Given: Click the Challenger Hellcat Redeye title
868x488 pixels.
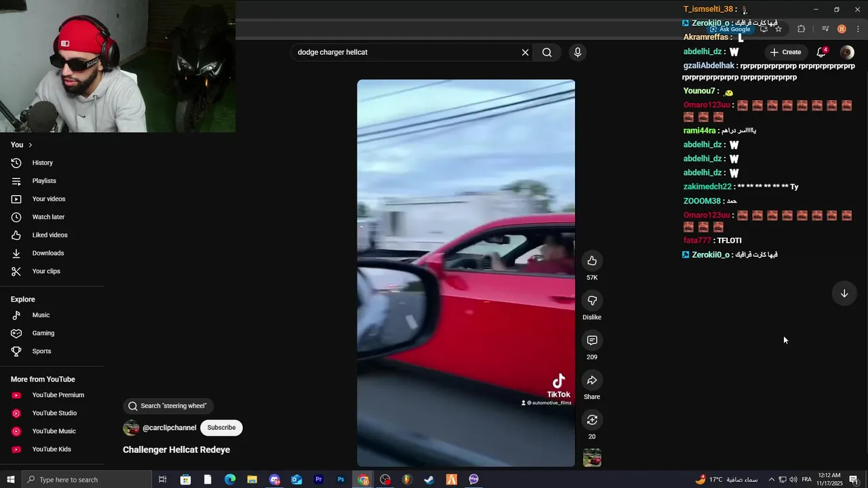Looking at the screenshot, I should click(176, 450).
